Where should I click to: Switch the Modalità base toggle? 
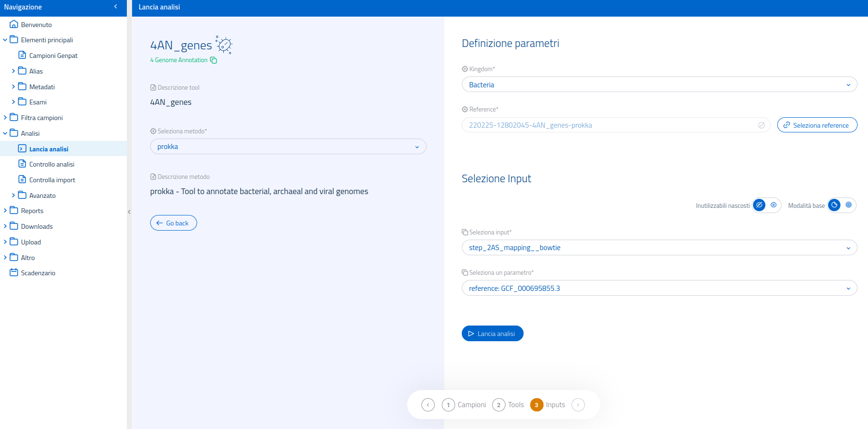848,205
